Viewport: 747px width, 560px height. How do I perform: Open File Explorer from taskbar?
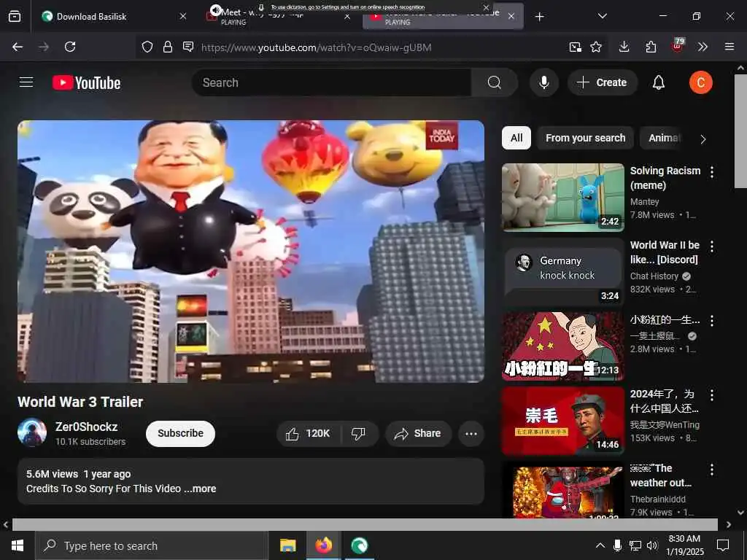tap(287, 545)
